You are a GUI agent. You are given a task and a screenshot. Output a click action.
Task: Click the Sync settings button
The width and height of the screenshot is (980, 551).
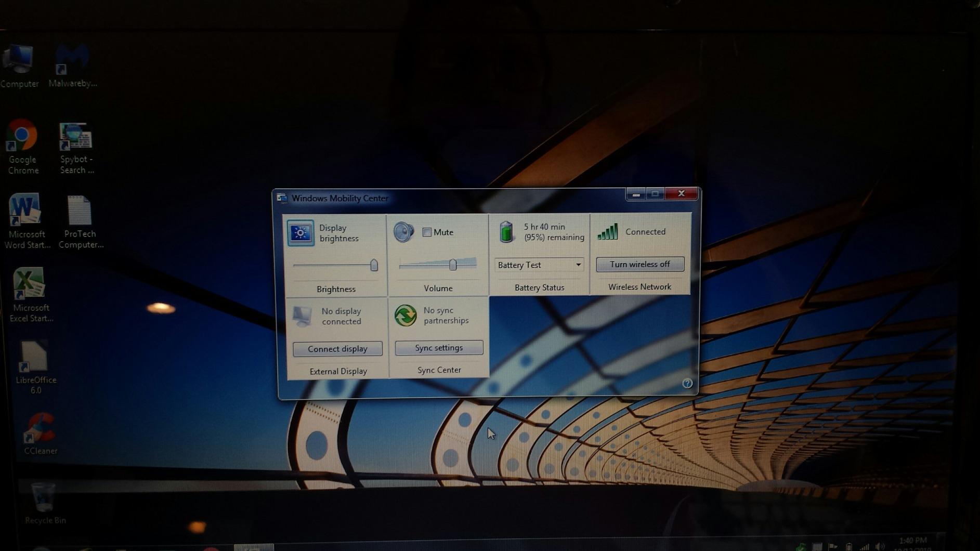pos(439,348)
